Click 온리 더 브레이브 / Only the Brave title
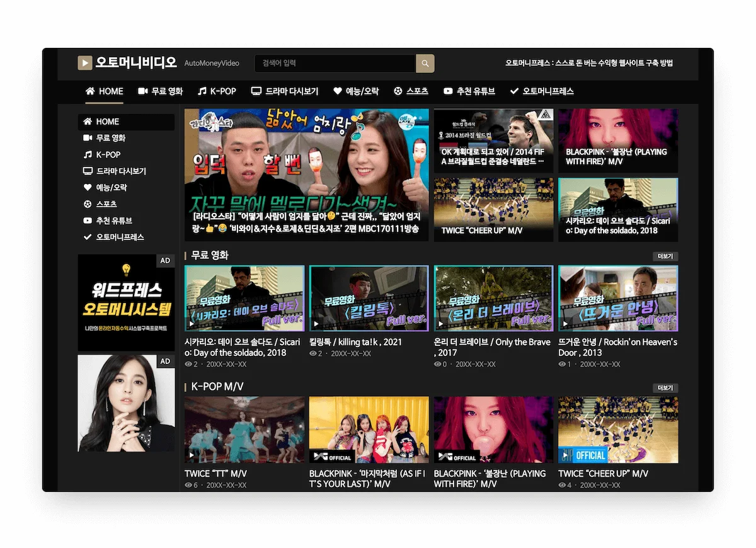This screenshot has height=548, width=756. tap(492, 347)
